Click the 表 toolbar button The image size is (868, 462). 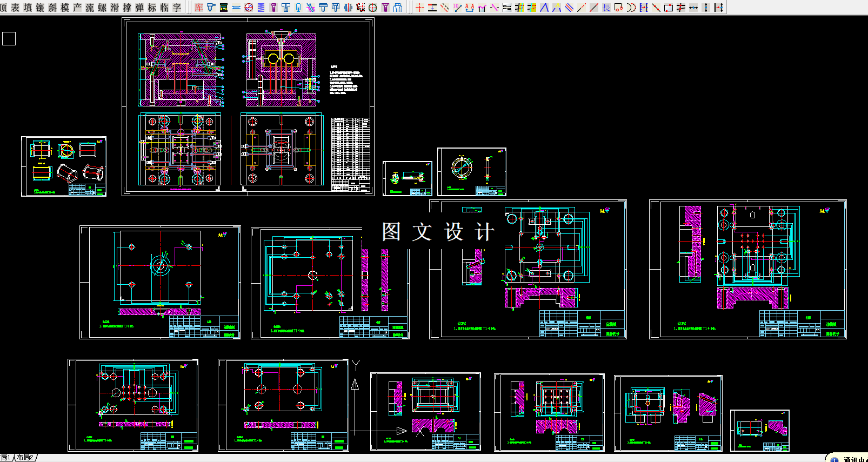point(15,8)
